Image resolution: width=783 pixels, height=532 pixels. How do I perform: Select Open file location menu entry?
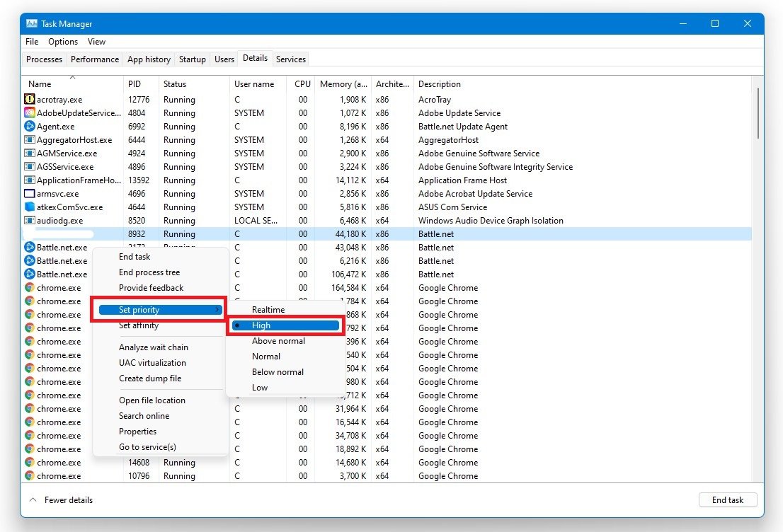pos(152,400)
